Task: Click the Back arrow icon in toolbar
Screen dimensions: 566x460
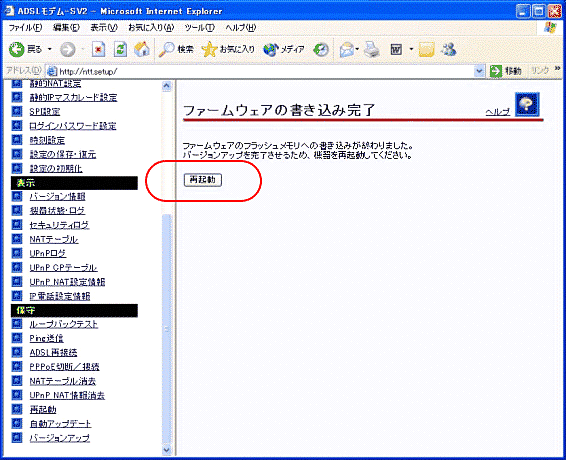Action: click(16, 49)
